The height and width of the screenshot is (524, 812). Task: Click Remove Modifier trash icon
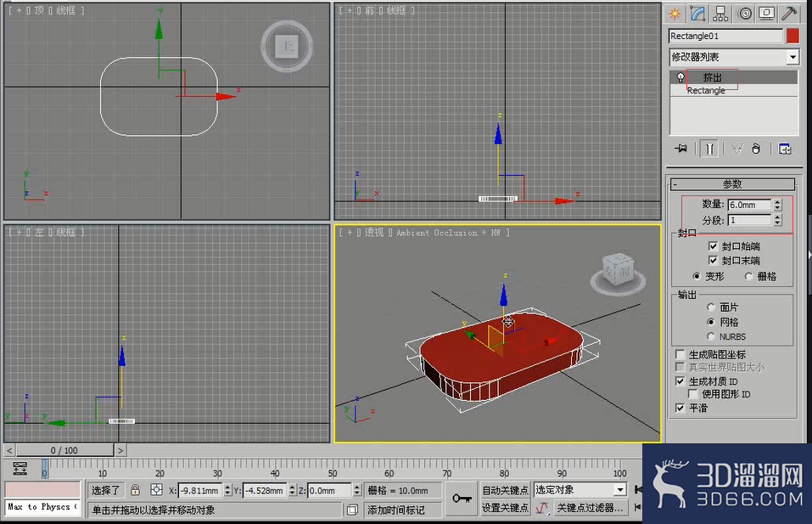(756, 149)
